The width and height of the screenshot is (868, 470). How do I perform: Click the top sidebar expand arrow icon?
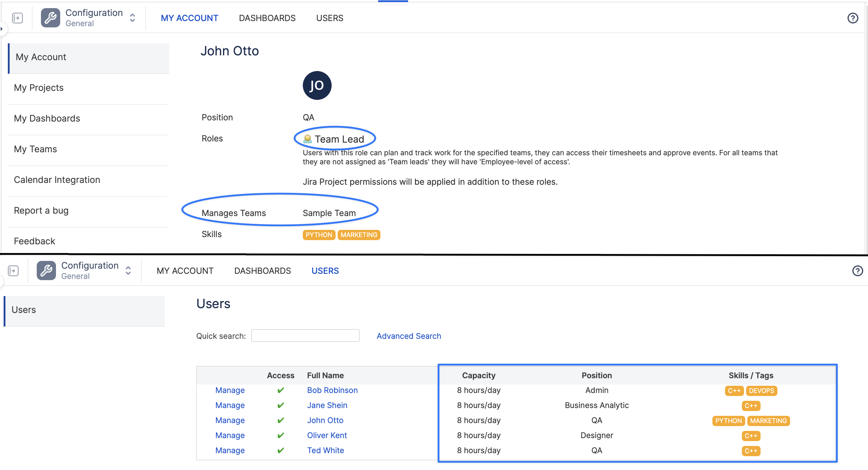pos(17,18)
